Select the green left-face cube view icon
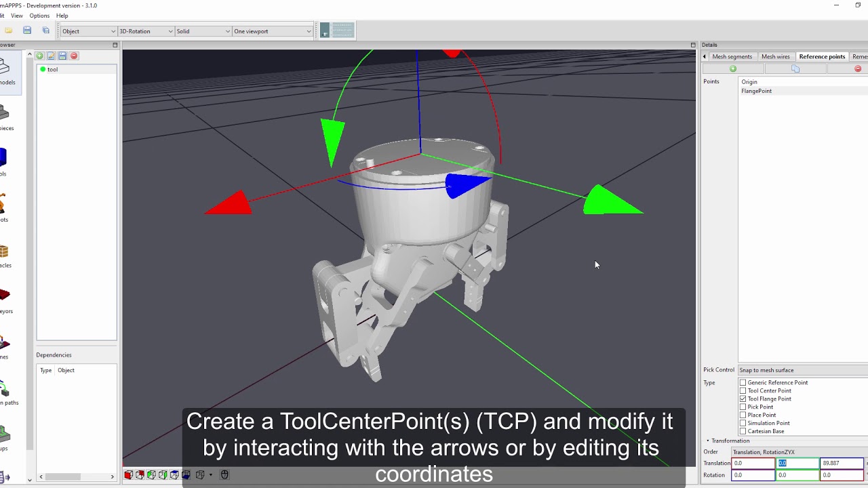 pos(151,475)
